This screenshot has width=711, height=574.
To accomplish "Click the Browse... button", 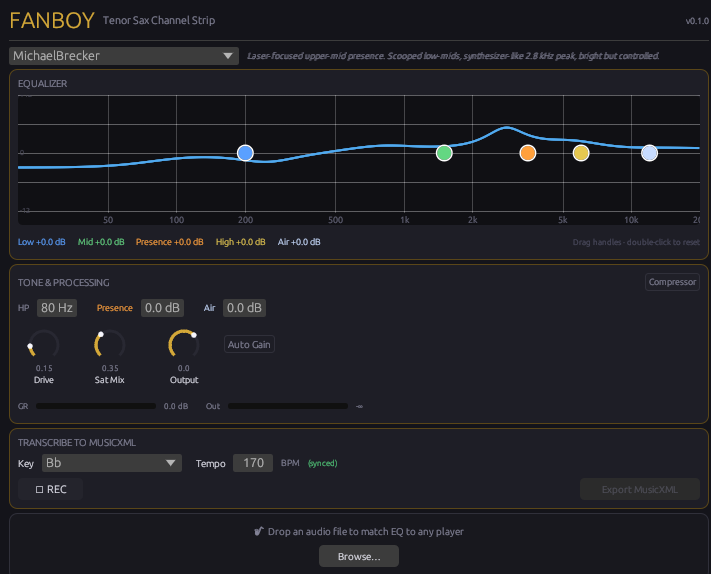I will coord(358,556).
